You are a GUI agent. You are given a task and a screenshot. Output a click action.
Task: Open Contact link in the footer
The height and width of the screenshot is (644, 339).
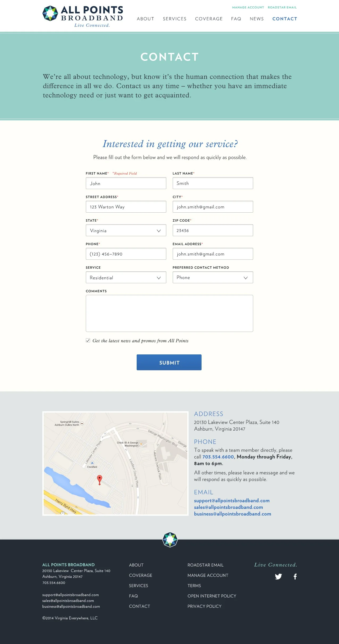(x=140, y=606)
